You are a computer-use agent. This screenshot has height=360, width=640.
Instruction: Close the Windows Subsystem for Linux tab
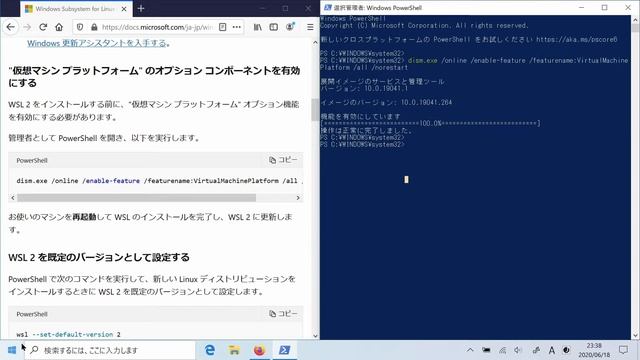(124, 9)
